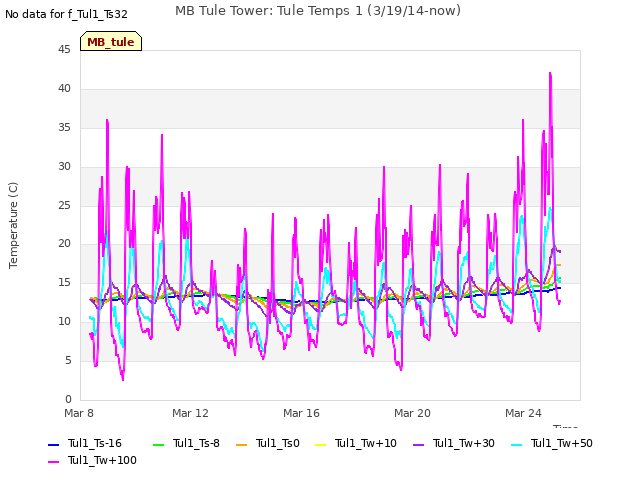
Task: Toggle the Tul1_Tw+10 legend entry
Action: (x=356, y=443)
